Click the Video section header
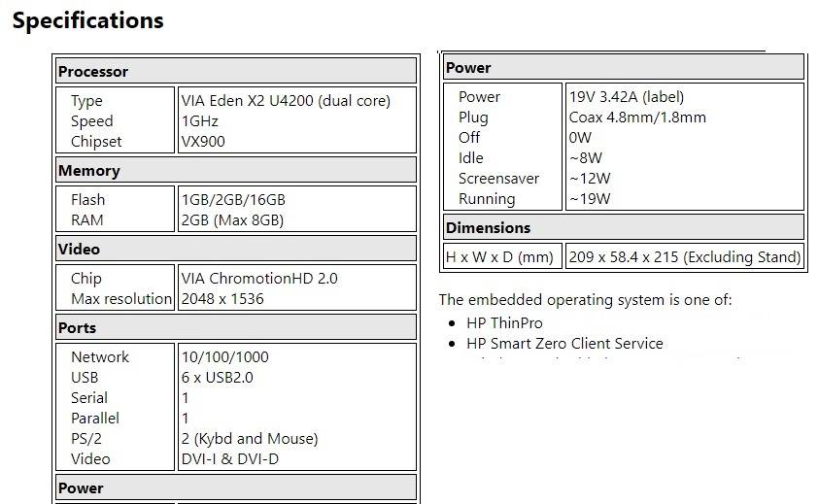 point(80,250)
